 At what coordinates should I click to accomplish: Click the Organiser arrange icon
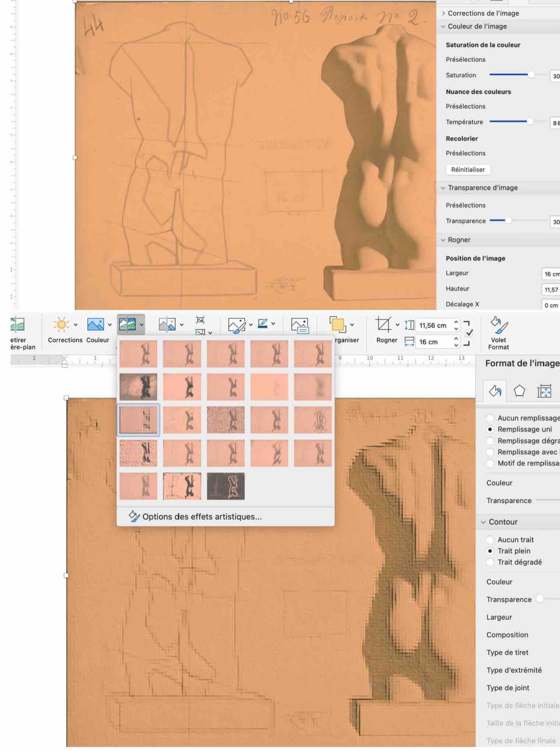click(x=337, y=325)
